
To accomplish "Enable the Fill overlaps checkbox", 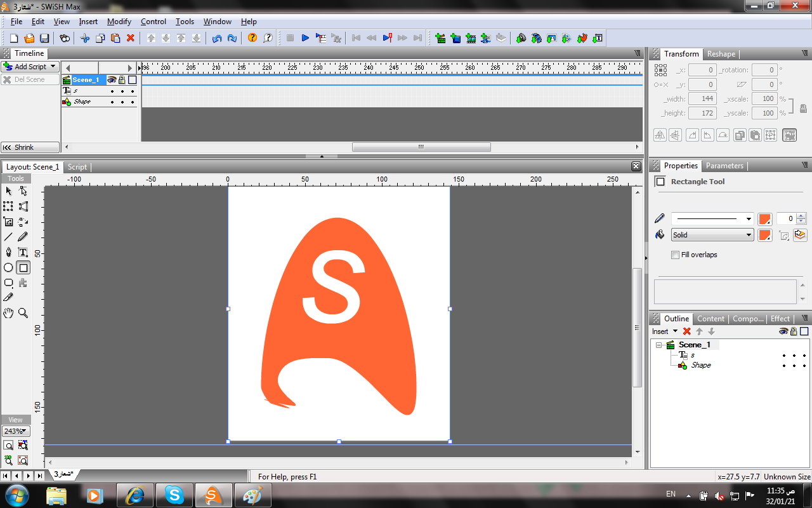I will coord(675,255).
